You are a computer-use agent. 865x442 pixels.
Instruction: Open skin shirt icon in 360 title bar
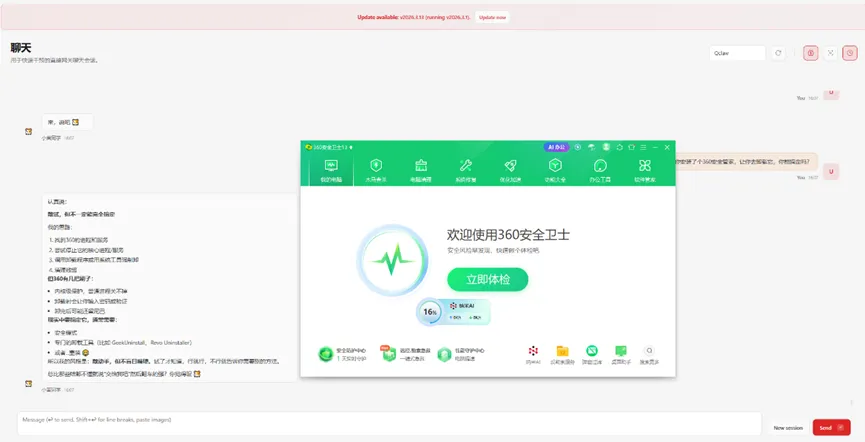coord(632,147)
